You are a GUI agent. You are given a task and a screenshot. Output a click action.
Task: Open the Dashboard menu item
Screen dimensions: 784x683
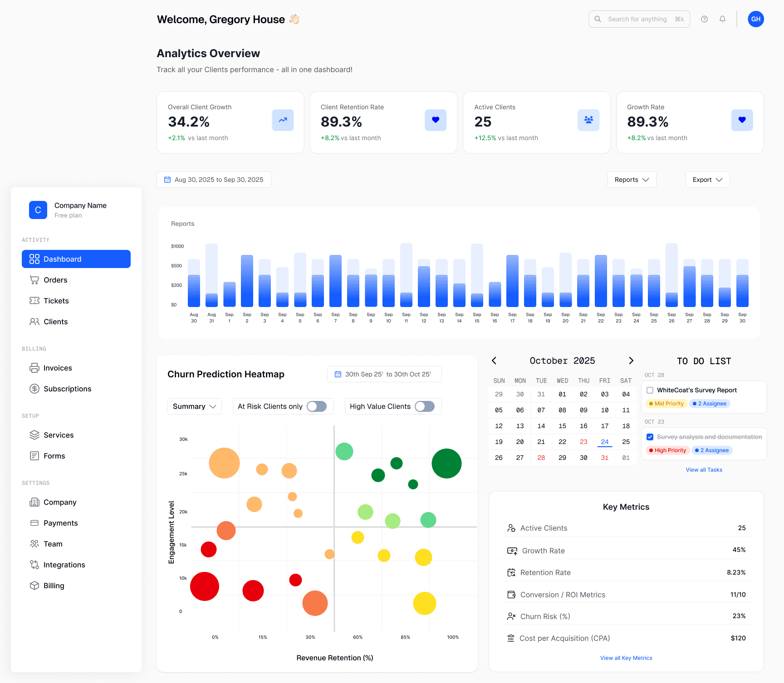click(x=76, y=259)
